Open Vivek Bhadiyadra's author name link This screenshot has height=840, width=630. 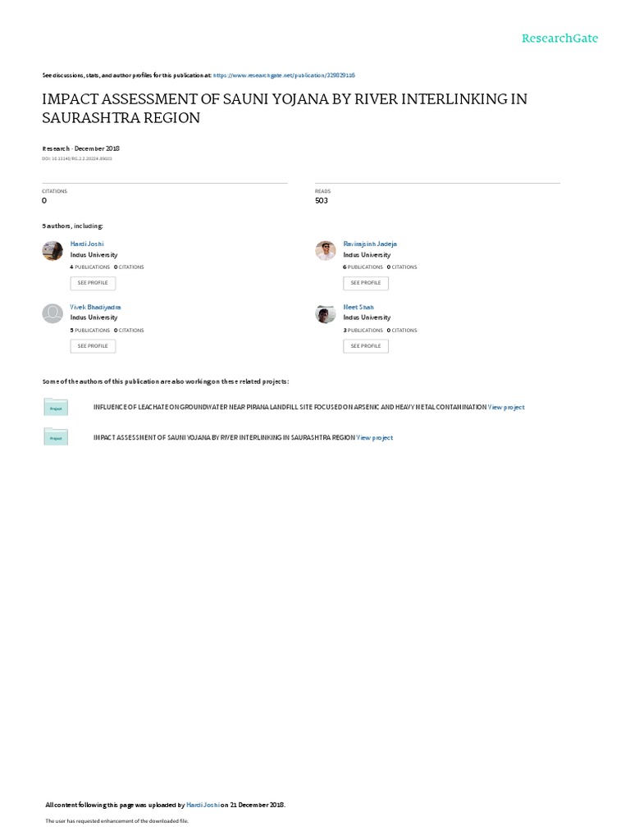coord(95,307)
